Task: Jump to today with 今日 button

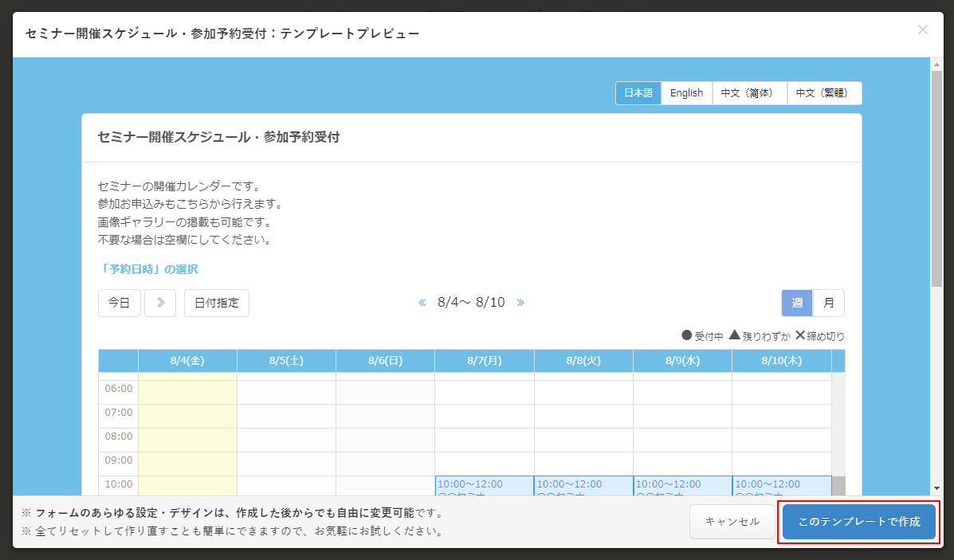Action: [x=120, y=303]
